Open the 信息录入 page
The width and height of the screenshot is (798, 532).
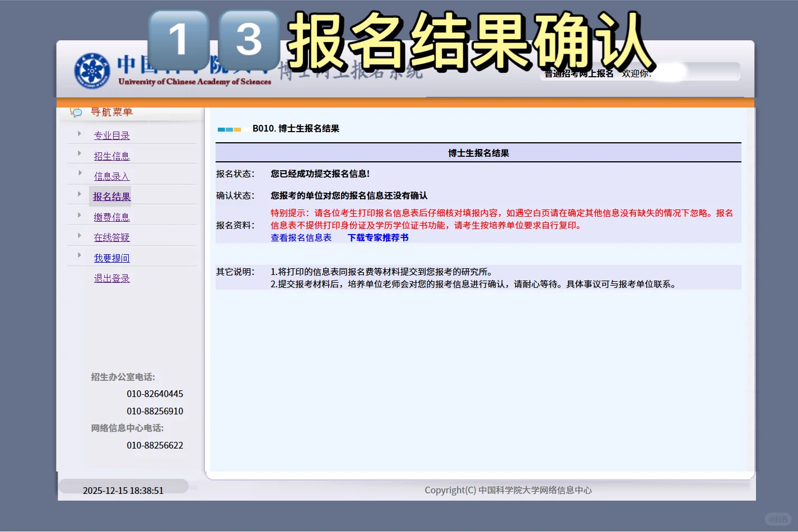[111, 176]
